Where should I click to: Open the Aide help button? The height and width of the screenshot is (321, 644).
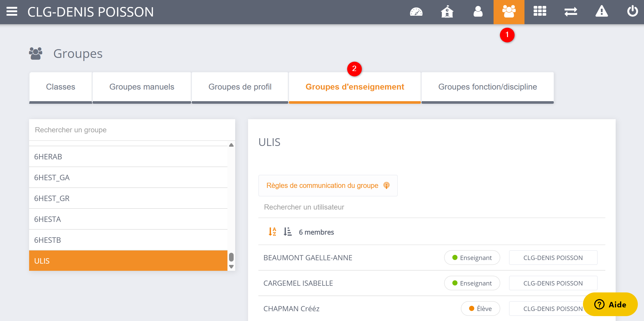[x=610, y=304]
